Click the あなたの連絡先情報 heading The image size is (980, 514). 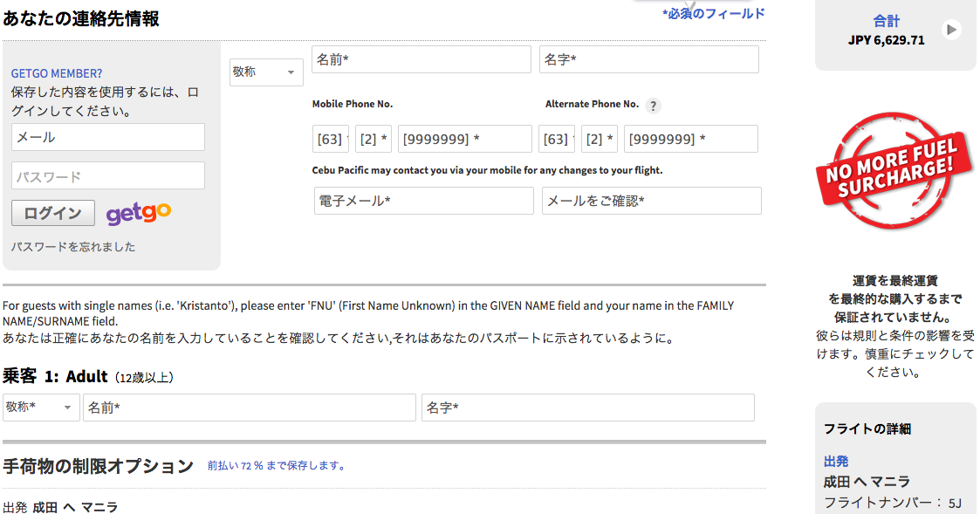(x=81, y=18)
